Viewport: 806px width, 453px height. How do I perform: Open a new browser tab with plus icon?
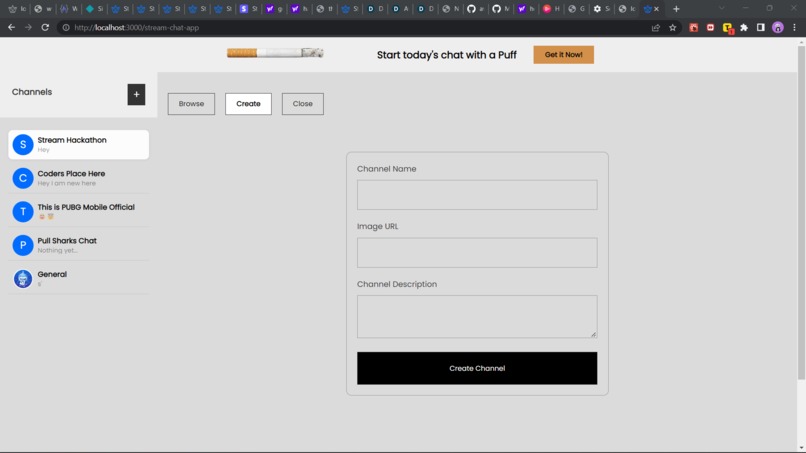[676, 9]
